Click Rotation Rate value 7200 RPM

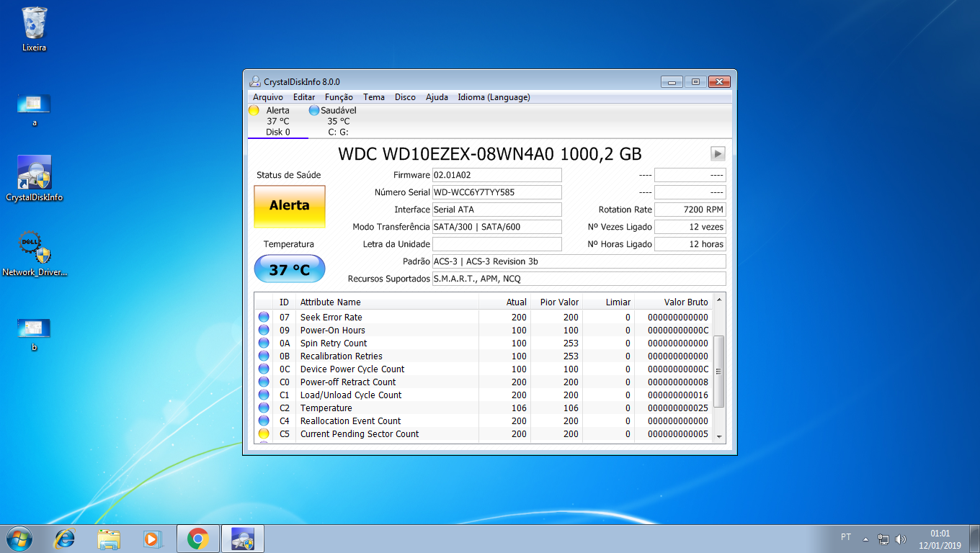tap(690, 210)
